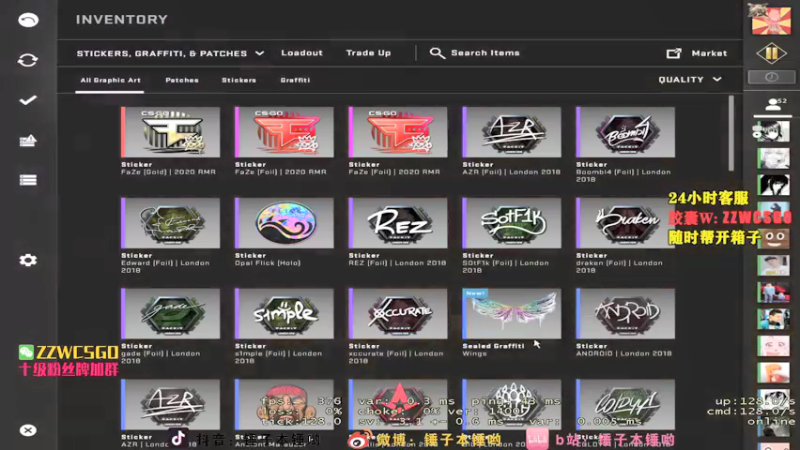Select Edward (Foil) London 2018 sticker
800x450 pixels.
click(x=170, y=223)
